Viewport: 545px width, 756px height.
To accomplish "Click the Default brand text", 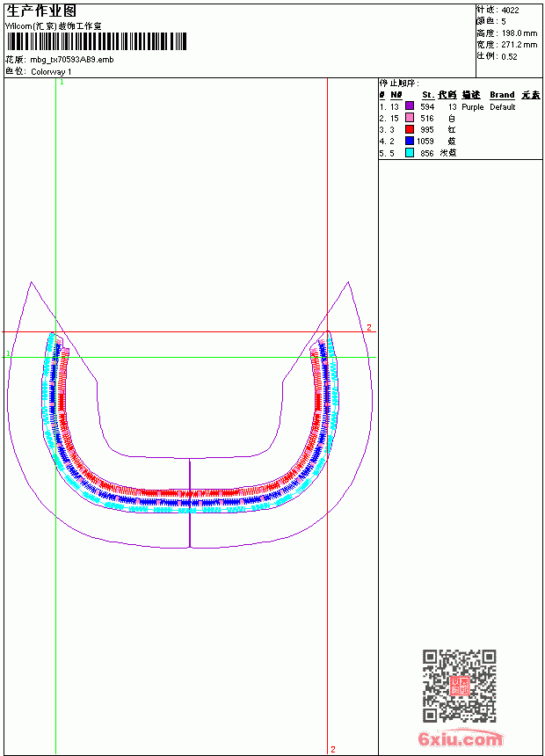I will tap(503, 107).
